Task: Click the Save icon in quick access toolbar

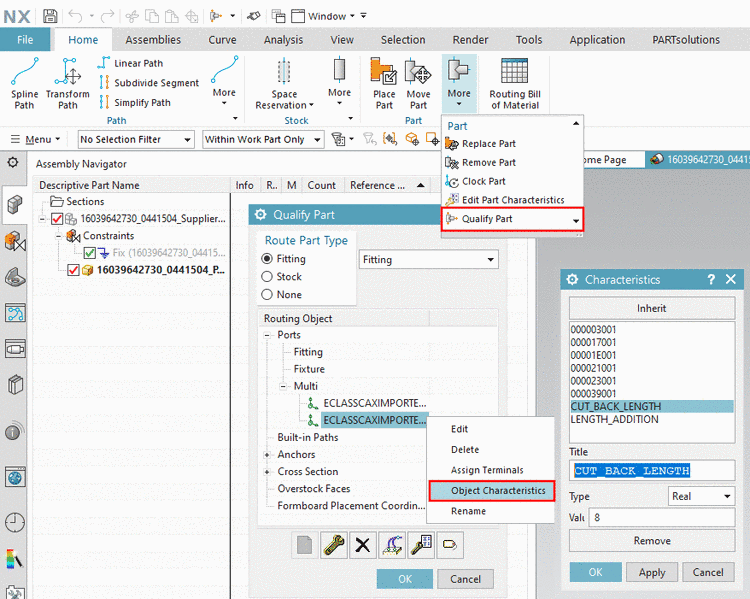Action: click(50, 16)
